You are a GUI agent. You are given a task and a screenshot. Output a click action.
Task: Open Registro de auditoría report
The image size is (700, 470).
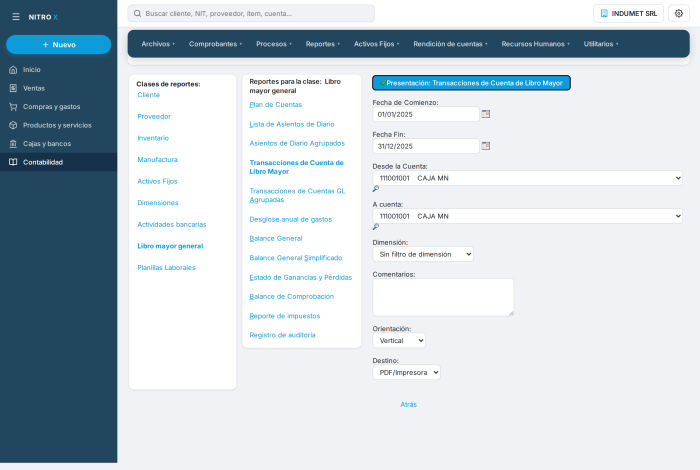282,335
